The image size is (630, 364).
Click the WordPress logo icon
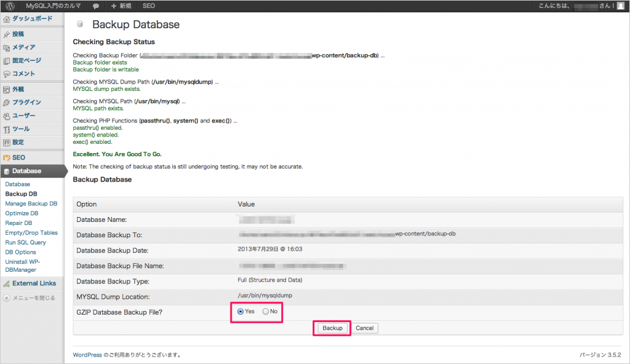(10, 6)
